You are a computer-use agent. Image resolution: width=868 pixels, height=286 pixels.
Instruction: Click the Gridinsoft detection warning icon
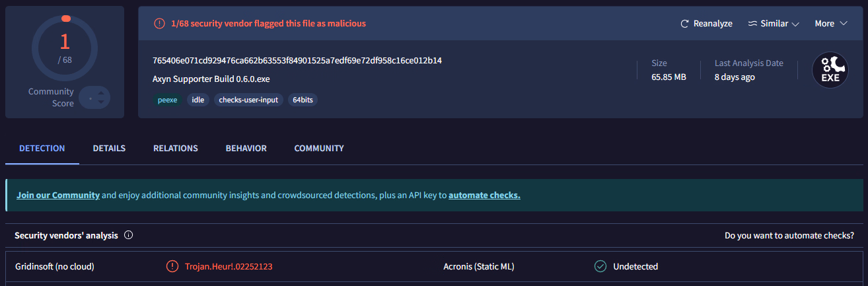172,267
